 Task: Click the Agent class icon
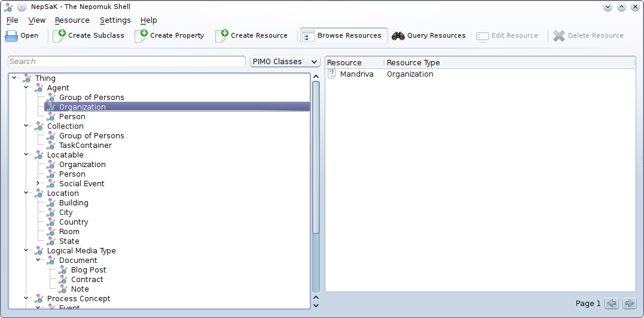click(39, 87)
